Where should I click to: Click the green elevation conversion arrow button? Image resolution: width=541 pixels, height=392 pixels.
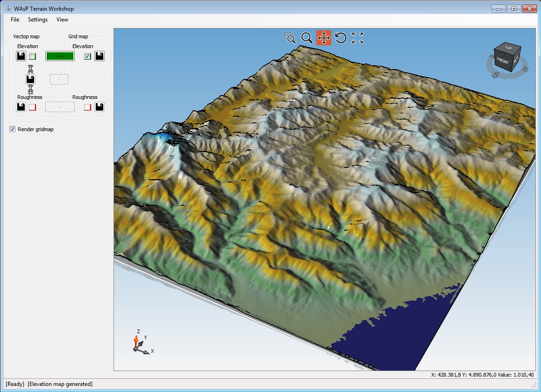pos(60,56)
